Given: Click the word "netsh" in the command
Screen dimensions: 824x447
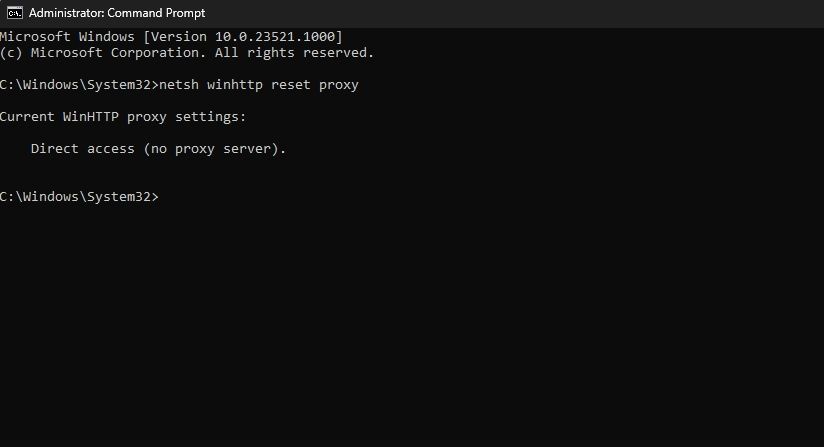Looking at the screenshot, I should 179,85.
